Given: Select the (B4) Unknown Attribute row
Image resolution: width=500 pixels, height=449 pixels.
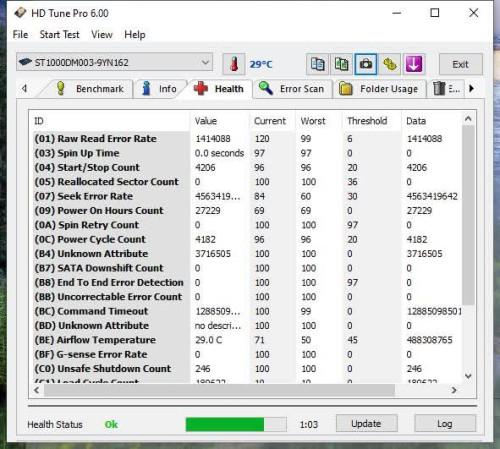Looking at the screenshot, I should (x=246, y=253).
